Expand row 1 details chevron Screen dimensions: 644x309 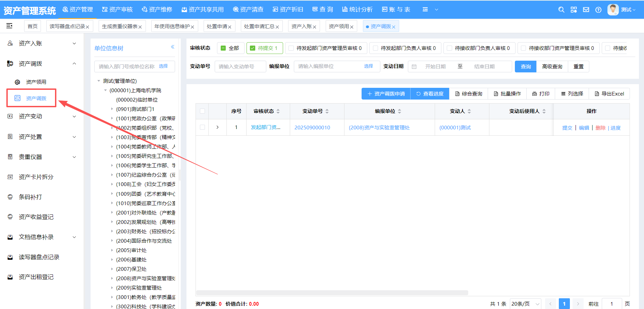217,127
